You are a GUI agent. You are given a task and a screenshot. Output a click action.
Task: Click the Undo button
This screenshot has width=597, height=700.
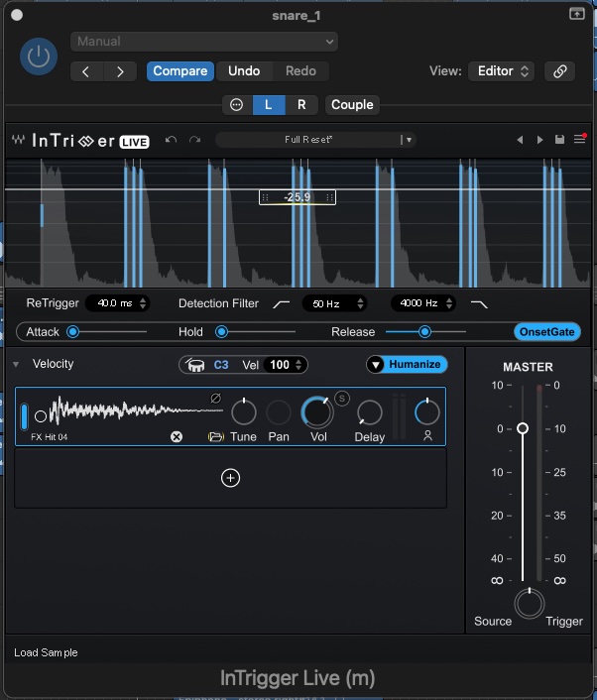coord(244,71)
